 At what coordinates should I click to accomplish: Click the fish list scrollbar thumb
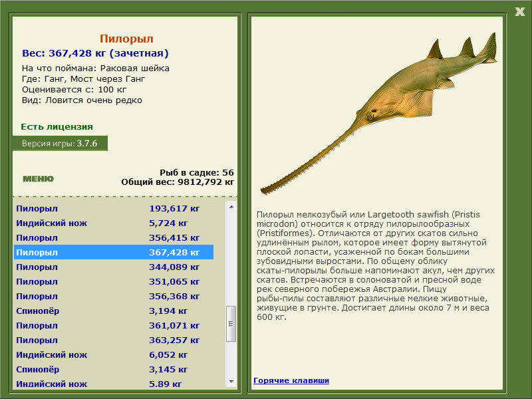pyautogui.click(x=231, y=324)
